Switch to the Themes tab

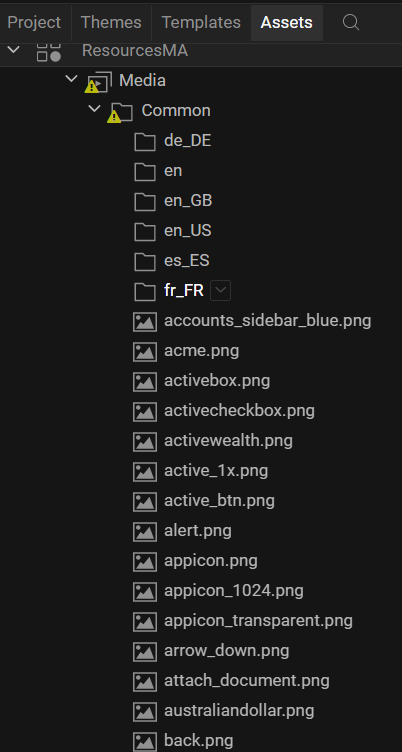pos(111,22)
